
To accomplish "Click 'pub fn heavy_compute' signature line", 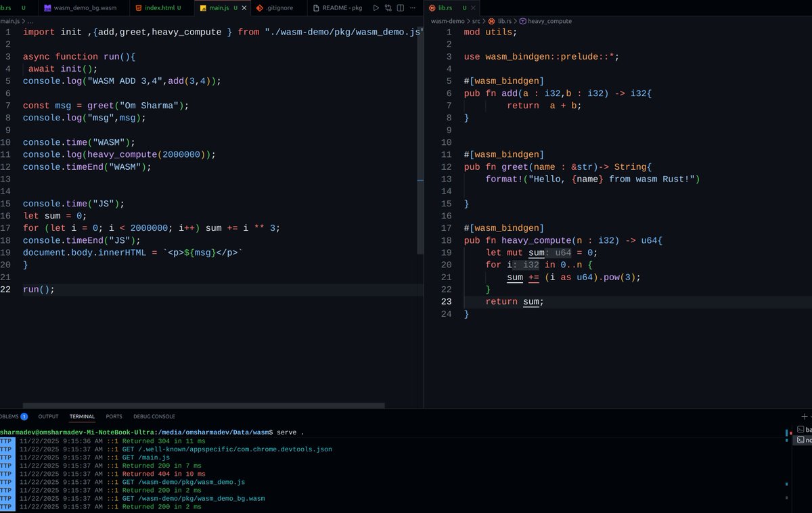I will pyautogui.click(x=563, y=240).
